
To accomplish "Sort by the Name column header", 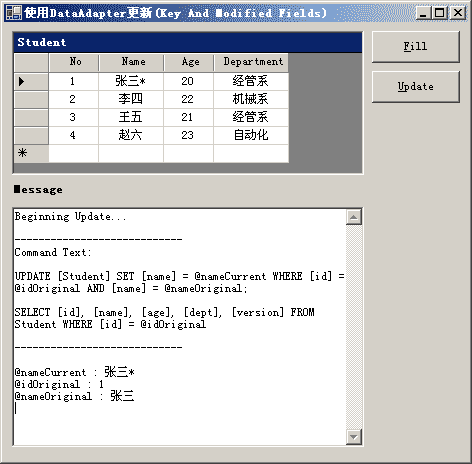I will [x=131, y=62].
